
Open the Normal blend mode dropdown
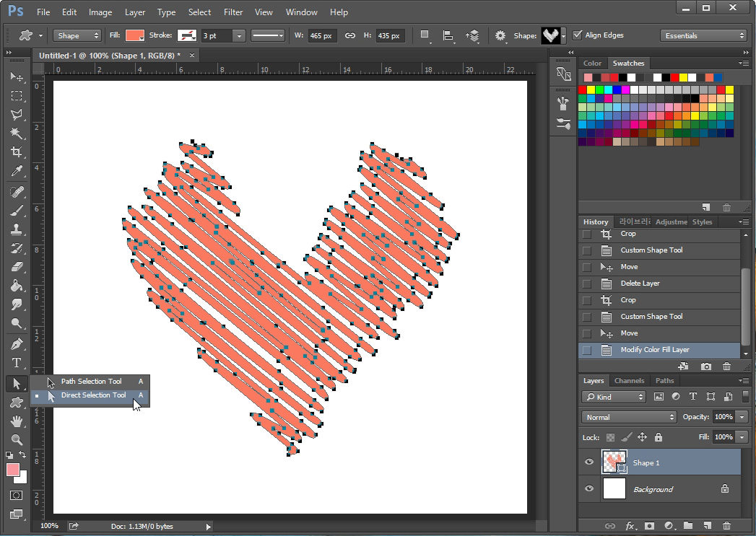coord(629,417)
